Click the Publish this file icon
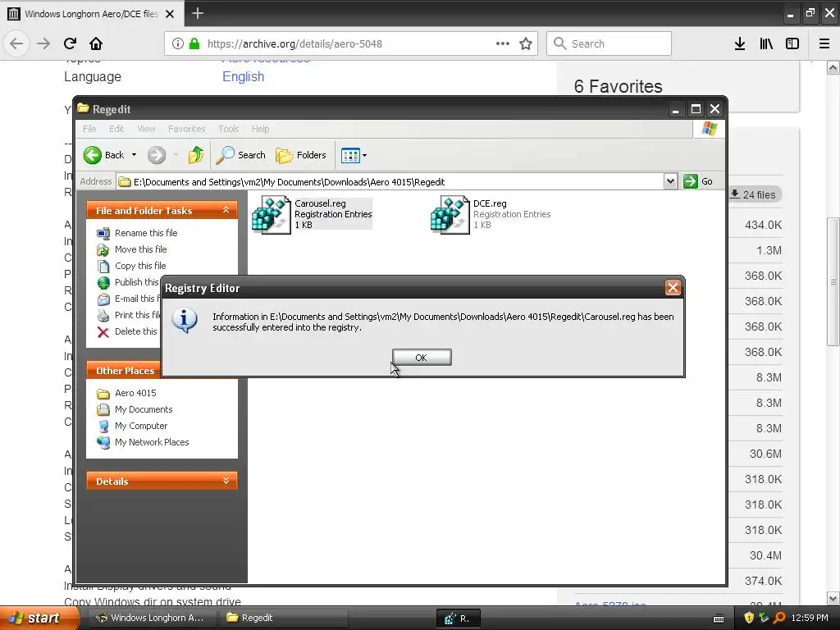This screenshot has height=630, width=840. click(103, 282)
